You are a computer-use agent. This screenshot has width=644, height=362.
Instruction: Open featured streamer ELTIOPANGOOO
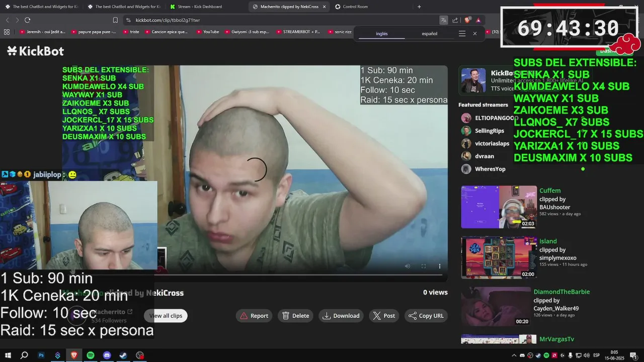490,118
